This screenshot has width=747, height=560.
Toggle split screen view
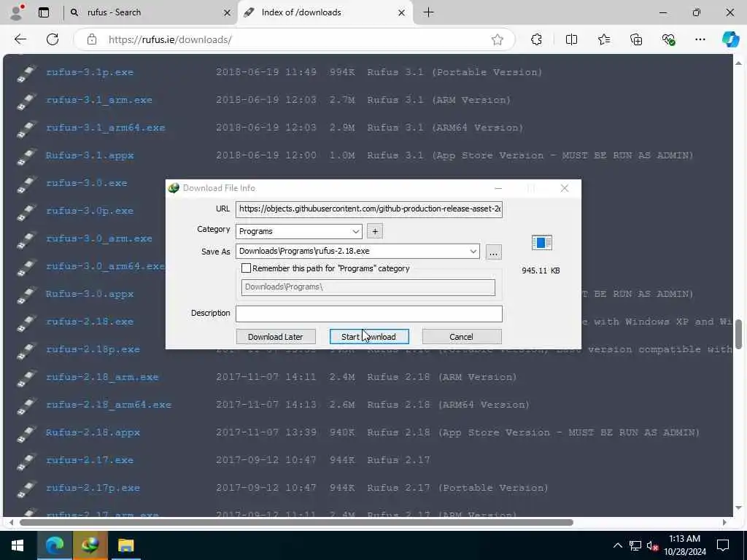[x=571, y=39]
